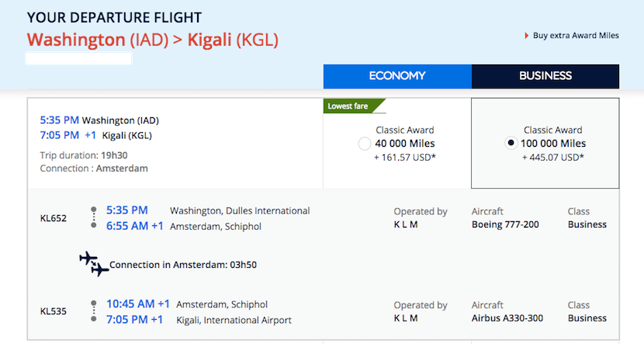The width and height of the screenshot is (644, 344).
Task: Click flight number KL652
Action: [54, 218]
